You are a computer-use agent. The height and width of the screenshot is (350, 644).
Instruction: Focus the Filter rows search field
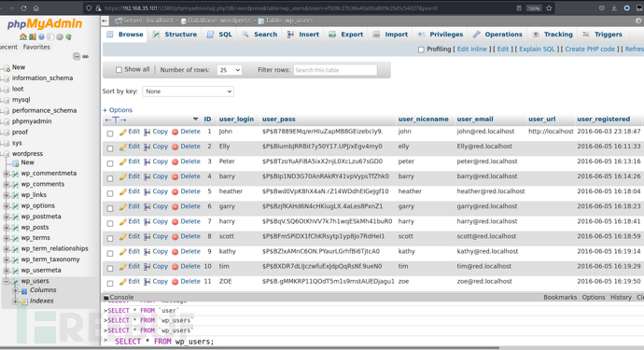tap(335, 70)
